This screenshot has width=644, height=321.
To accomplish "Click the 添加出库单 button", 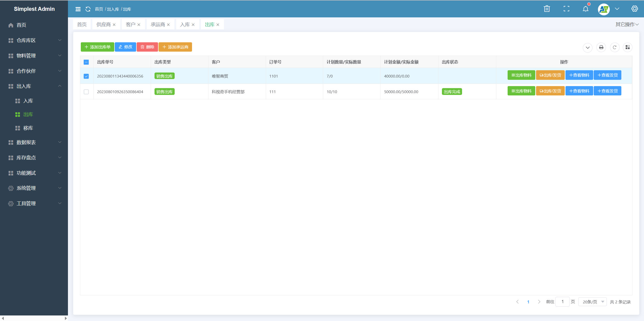I will click(x=97, y=47).
